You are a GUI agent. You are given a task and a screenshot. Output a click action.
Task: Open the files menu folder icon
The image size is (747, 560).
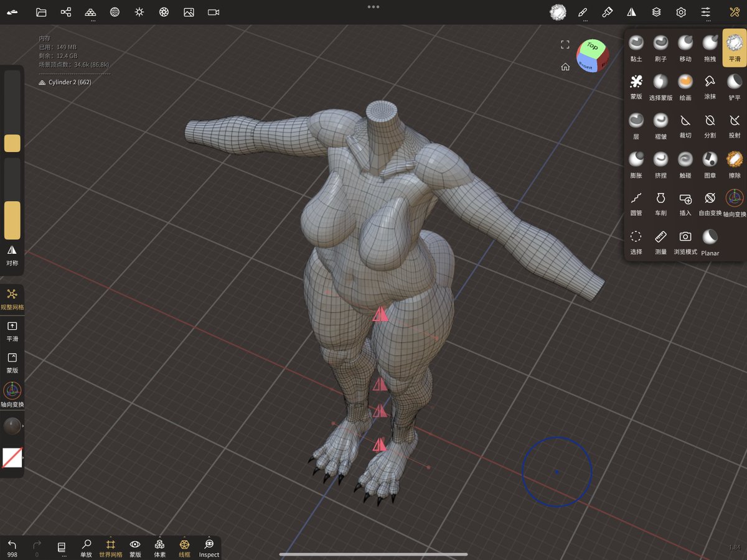click(41, 12)
